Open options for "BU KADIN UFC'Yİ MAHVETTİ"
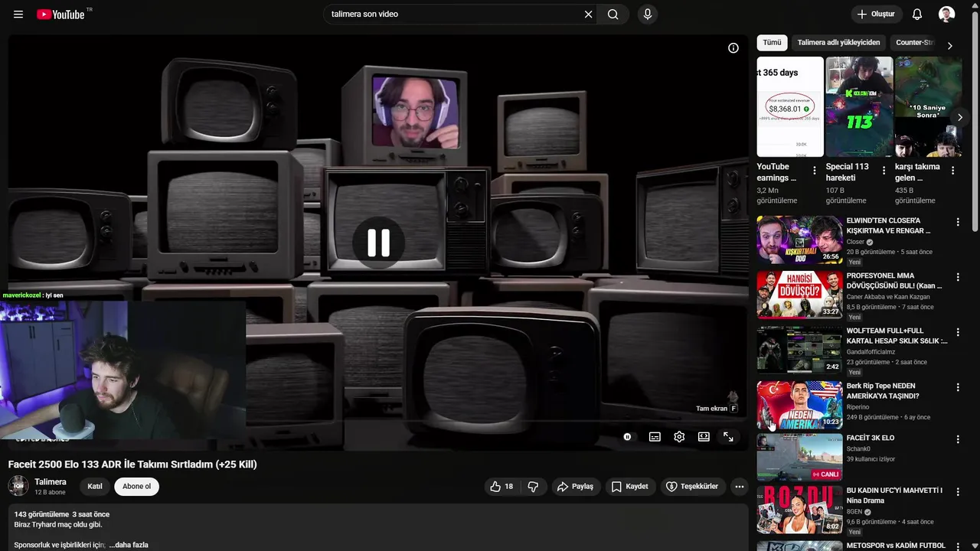 pos(957,493)
